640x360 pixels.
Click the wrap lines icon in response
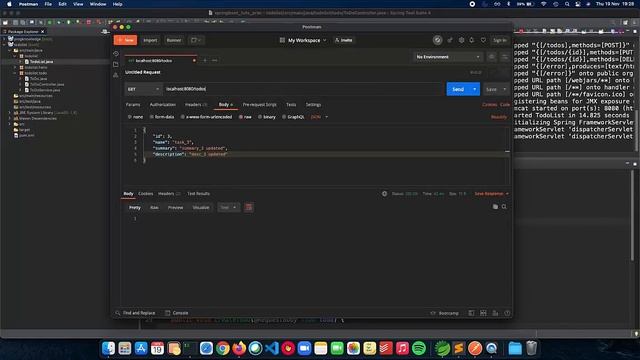[249, 207]
